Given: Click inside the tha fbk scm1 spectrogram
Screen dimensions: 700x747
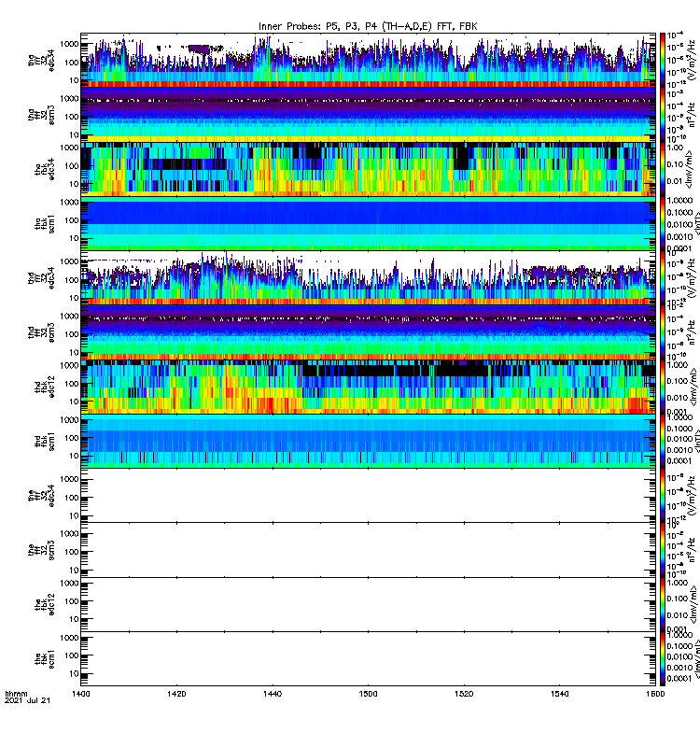Looking at the screenshot, I should [368, 223].
